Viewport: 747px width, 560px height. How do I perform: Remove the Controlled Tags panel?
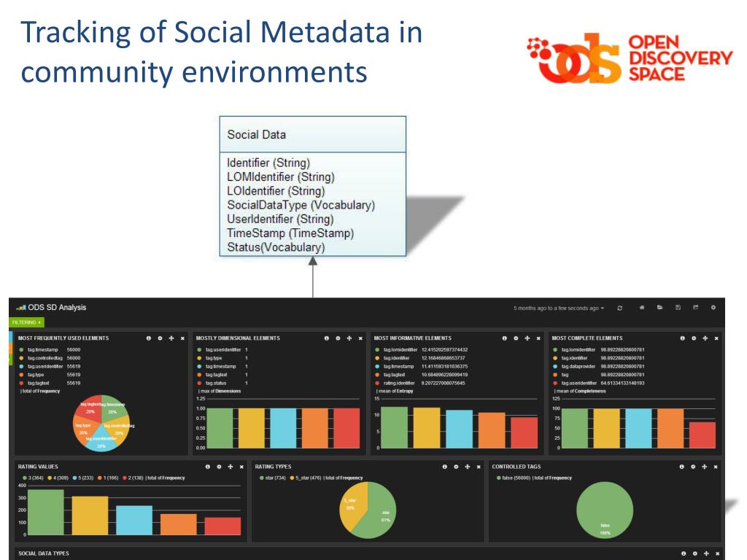tap(716, 467)
